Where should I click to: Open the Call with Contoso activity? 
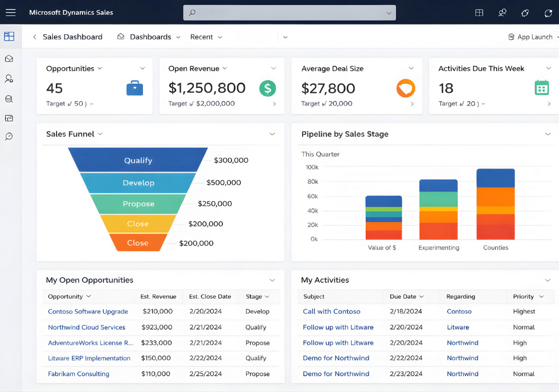pyautogui.click(x=331, y=312)
